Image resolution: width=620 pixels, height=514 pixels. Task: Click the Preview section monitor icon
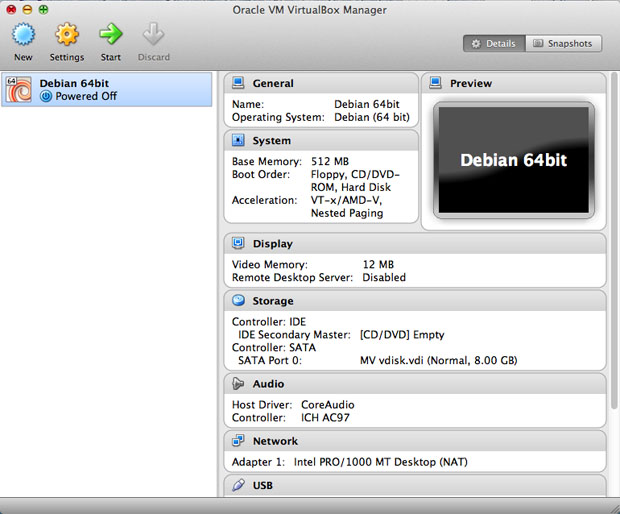click(435, 83)
